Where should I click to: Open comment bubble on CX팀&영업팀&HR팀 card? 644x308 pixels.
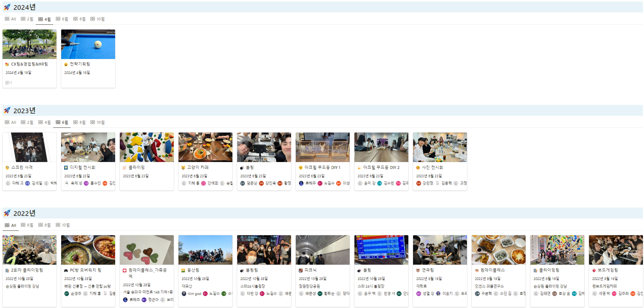[8, 83]
